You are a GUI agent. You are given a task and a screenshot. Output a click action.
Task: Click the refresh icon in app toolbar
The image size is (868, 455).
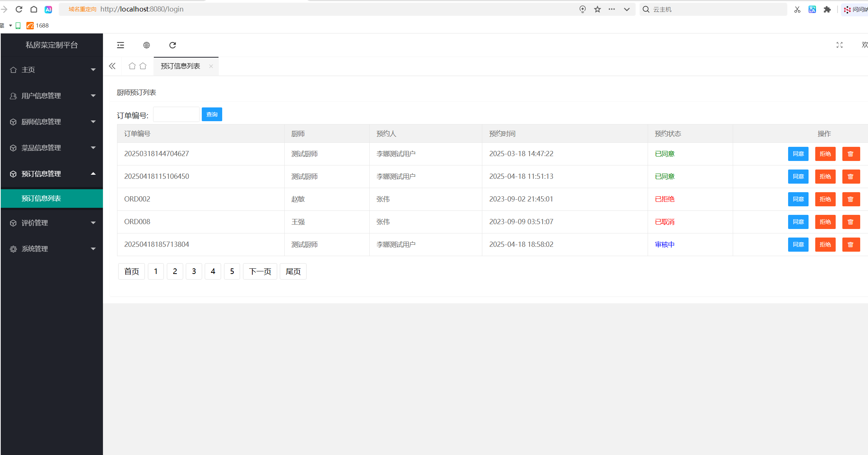click(172, 45)
